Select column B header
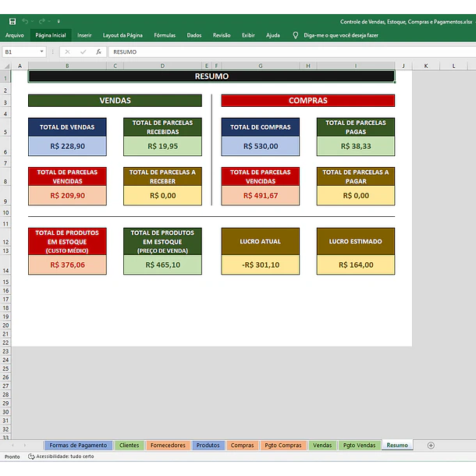Screen dimensions: 476x476 [x=67, y=66]
